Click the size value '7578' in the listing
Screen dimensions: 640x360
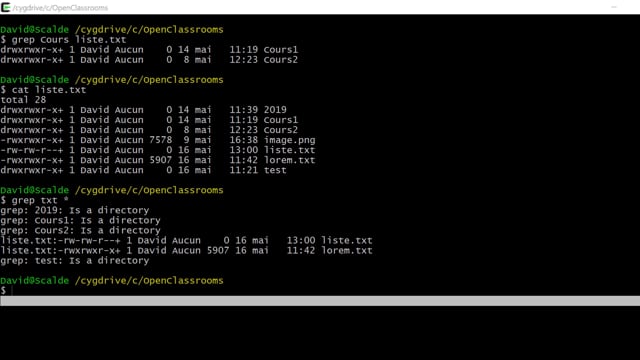pos(161,140)
